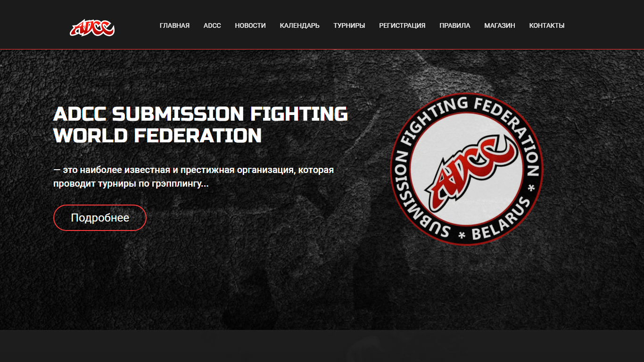
Task: Click the Подробнее button
Action: (100, 218)
